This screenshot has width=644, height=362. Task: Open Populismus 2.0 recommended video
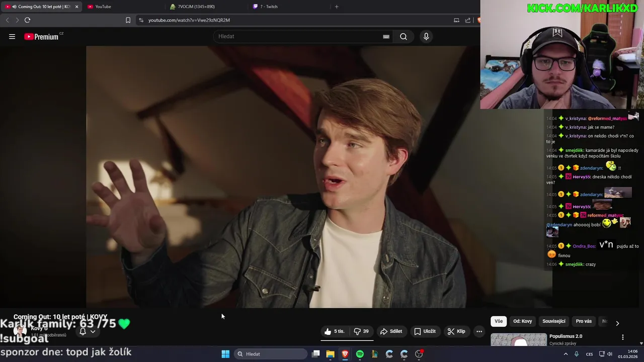(x=566, y=336)
